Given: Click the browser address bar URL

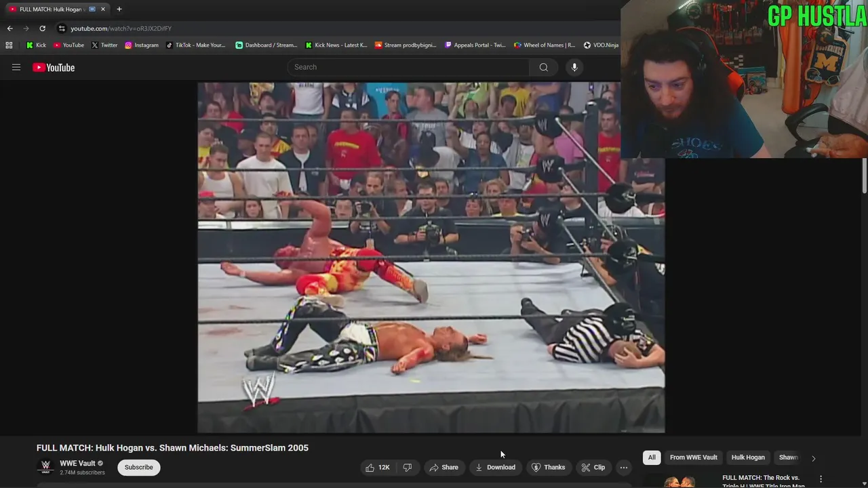Looking at the screenshot, I should click(121, 28).
